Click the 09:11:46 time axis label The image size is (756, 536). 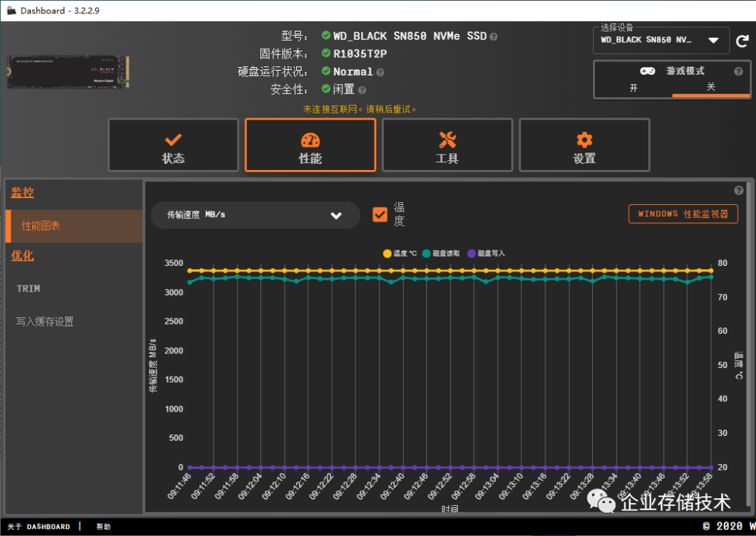[x=180, y=486]
